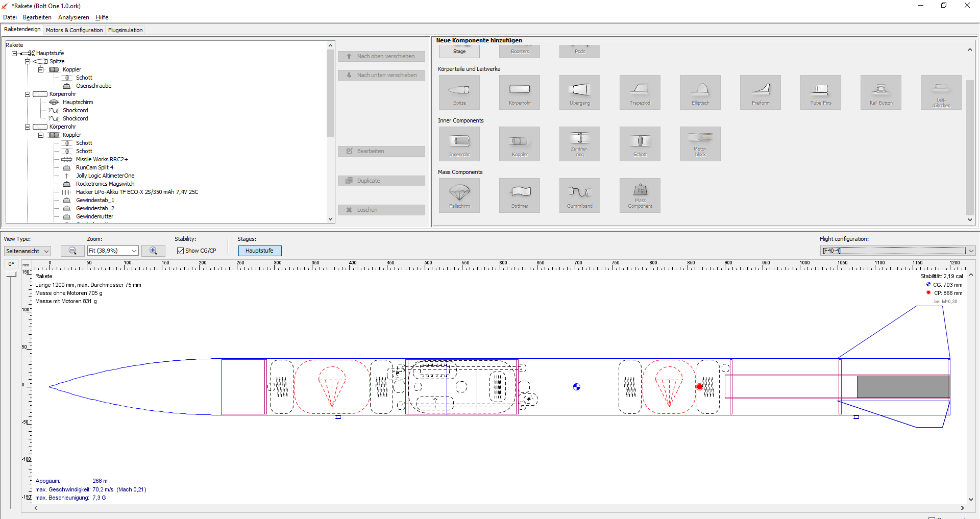Open the Seitenansicht view type dropdown
The height and width of the screenshot is (519, 980).
coord(28,251)
